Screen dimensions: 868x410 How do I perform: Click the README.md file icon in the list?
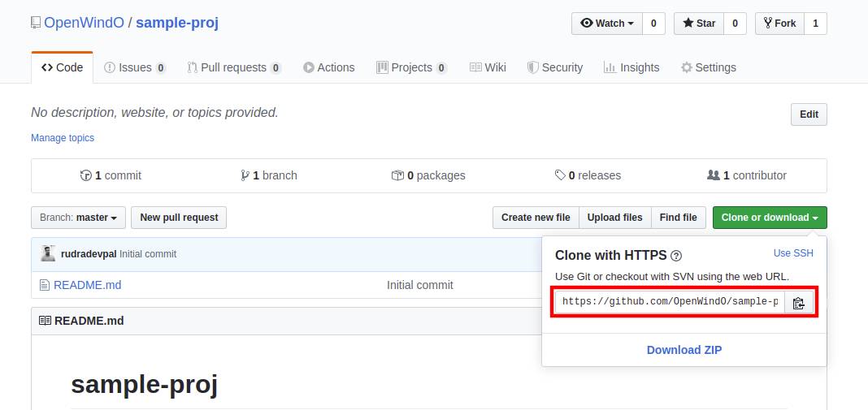click(44, 286)
